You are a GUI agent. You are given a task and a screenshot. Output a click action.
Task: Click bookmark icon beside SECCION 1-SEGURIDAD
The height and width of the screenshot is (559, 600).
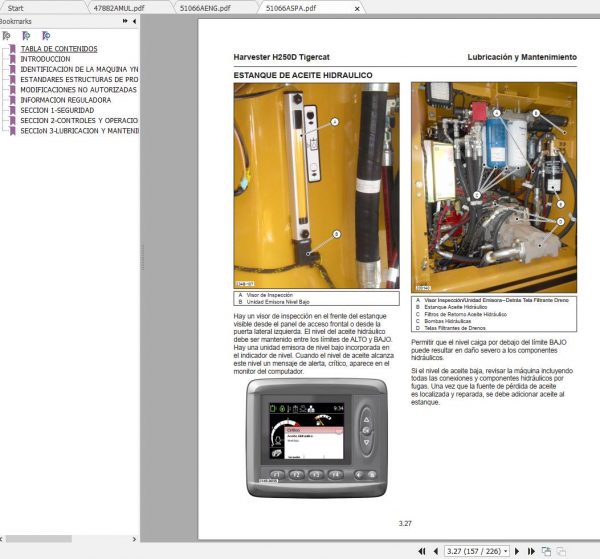coord(13,110)
